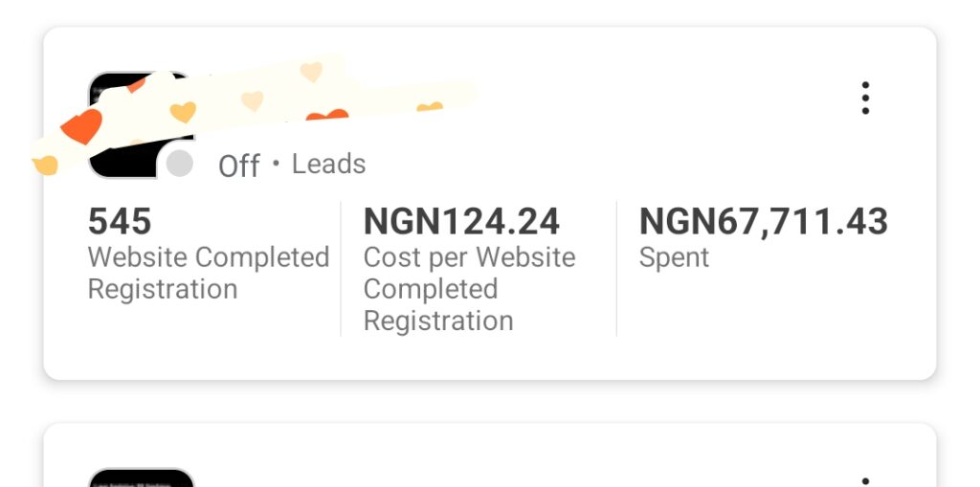Click the NGN67,711.43 spent amount

763,222
